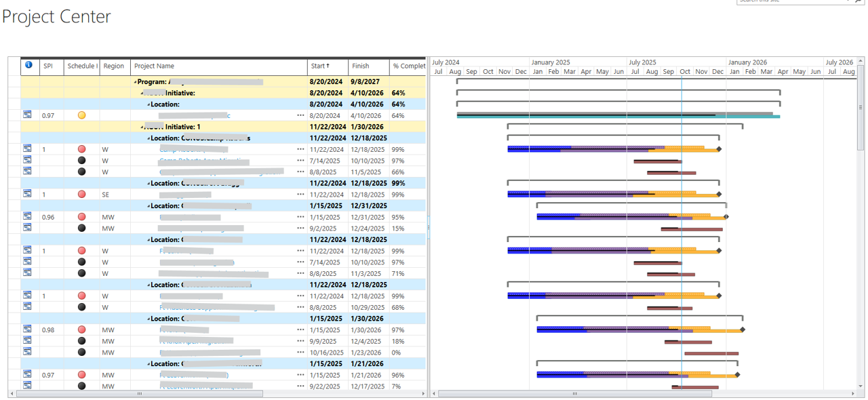The width and height of the screenshot is (868, 400).
Task: Click red schedule indicator in SE region row
Action: [81, 195]
